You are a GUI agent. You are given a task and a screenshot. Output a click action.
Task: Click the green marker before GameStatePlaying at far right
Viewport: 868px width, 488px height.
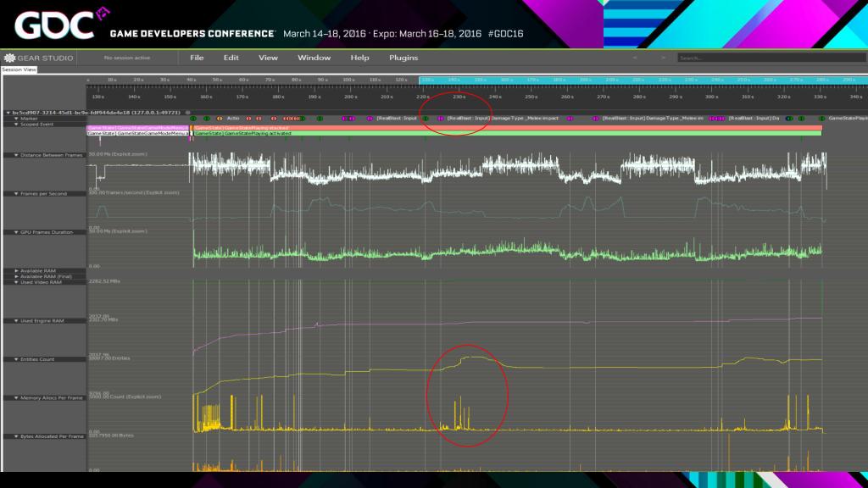click(822, 118)
